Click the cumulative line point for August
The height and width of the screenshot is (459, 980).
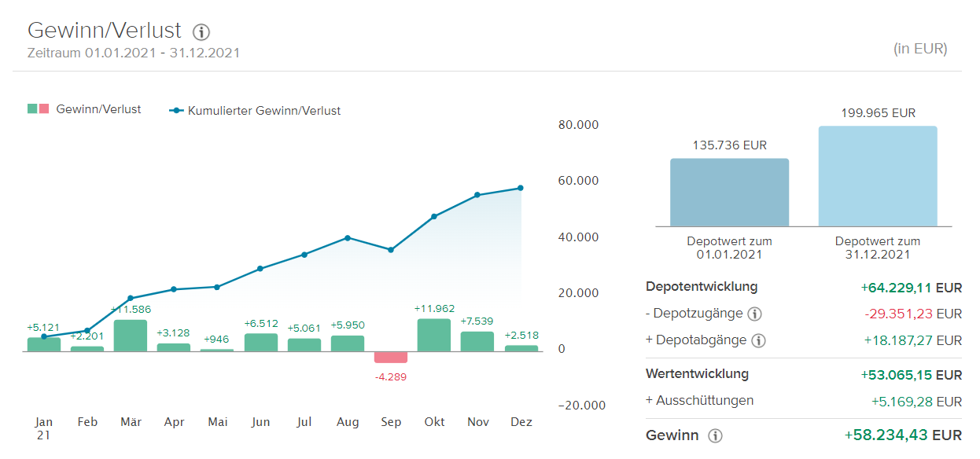(348, 237)
